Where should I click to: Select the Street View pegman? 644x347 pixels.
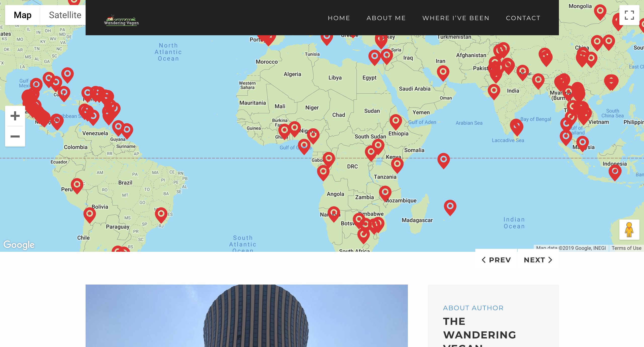coord(629,229)
